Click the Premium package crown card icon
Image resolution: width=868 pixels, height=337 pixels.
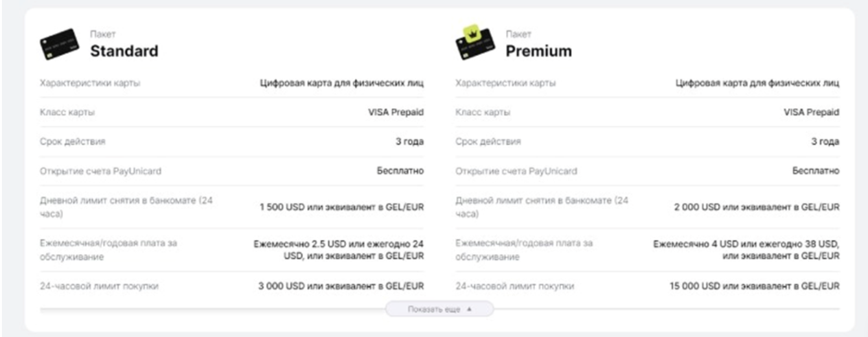(x=475, y=46)
